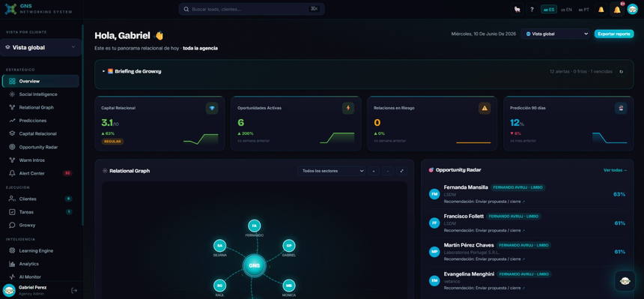This screenshot has width=644, height=299.
Task: Switch the language to EN
Action: click(x=566, y=10)
